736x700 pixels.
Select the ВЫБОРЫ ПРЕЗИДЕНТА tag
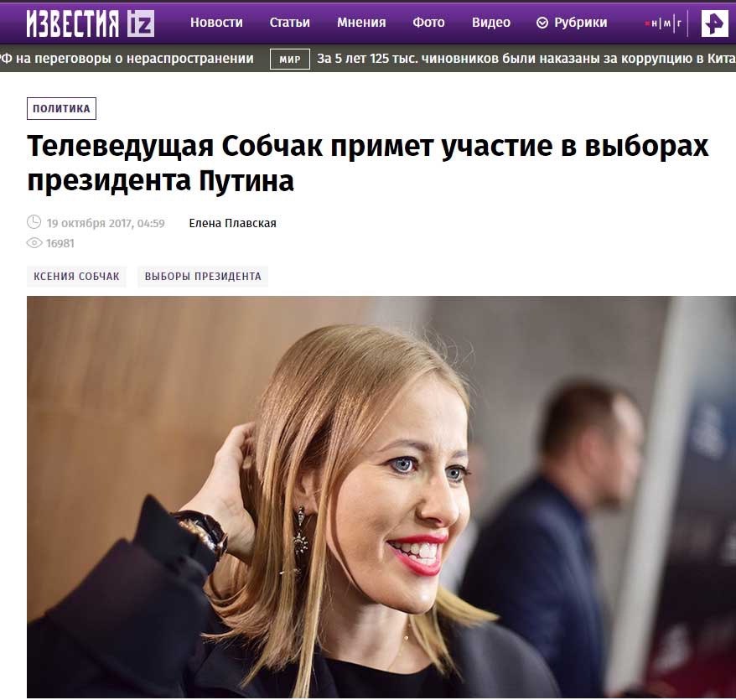click(x=203, y=276)
